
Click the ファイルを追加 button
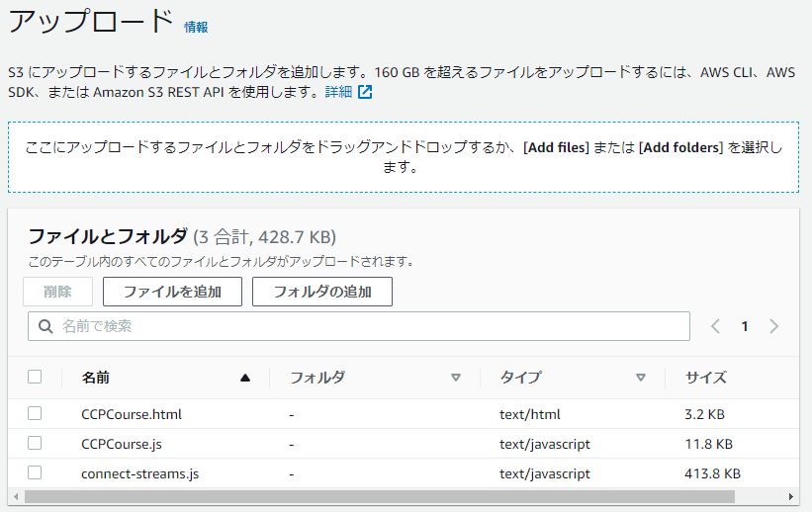[x=172, y=292]
